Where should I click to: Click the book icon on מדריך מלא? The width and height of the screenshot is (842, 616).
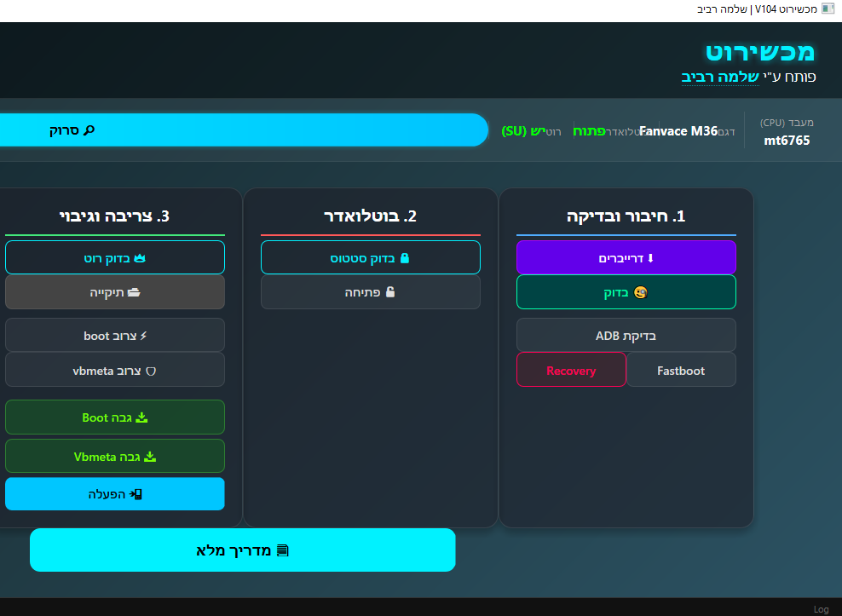(x=283, y=550)
